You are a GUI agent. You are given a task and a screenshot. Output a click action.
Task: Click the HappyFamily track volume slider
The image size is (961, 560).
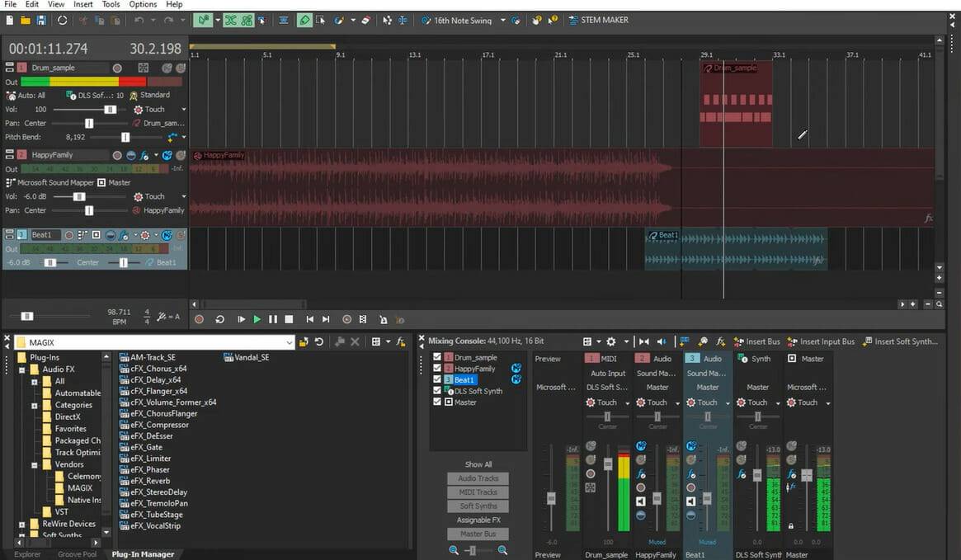(x=79, y=197)
